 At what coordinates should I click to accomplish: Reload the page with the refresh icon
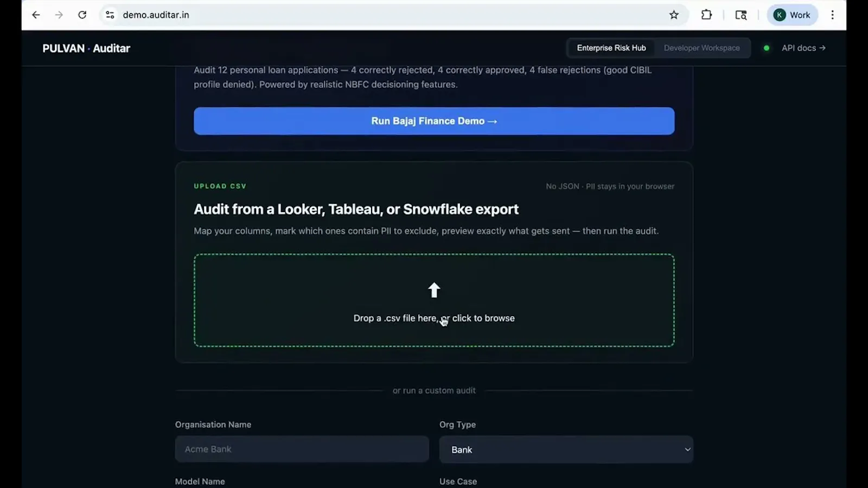point(82,15)
